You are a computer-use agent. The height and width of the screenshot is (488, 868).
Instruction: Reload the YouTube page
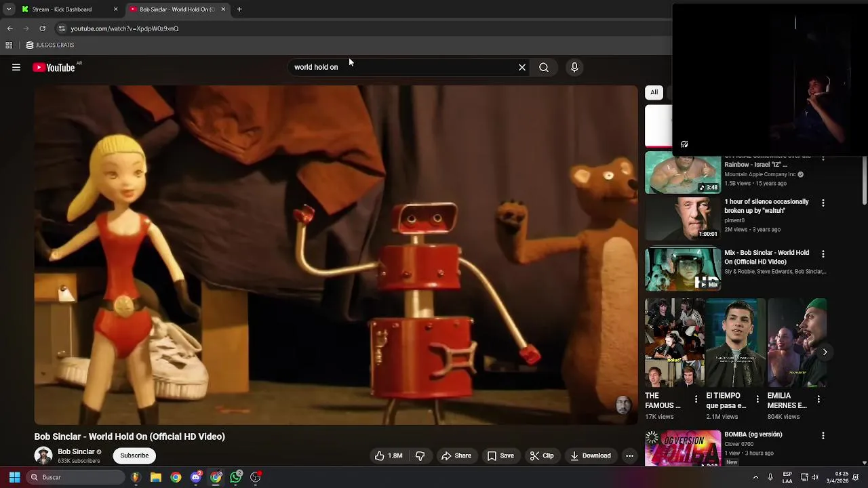pyautogui.click(x=42, y=28)
